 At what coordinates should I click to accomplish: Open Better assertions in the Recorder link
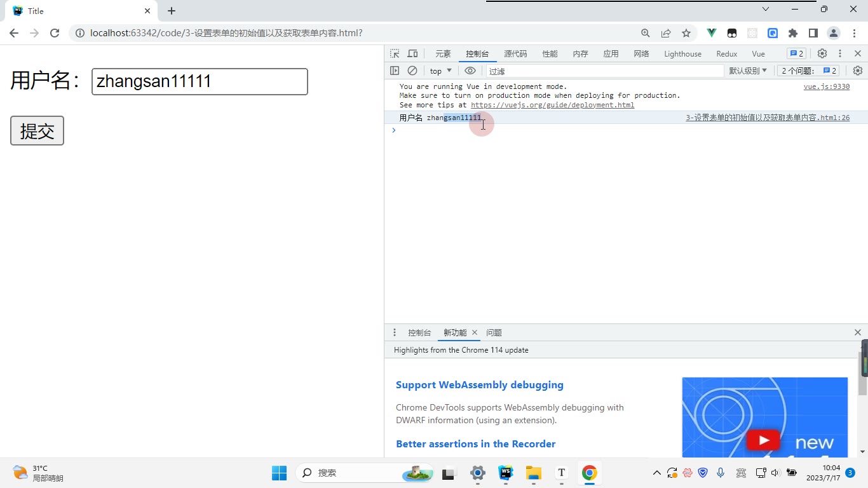click(x=476, y=444)
